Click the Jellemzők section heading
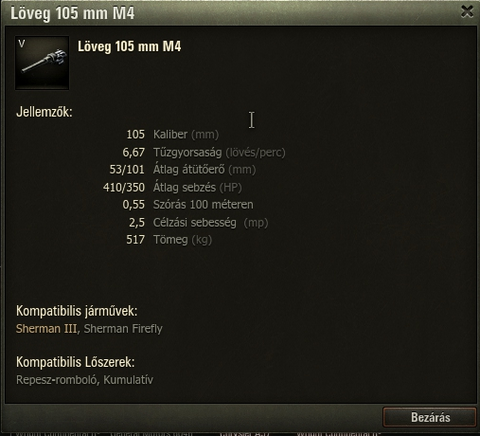Screen dimensions: 480x436 click(x=44, y=112)
